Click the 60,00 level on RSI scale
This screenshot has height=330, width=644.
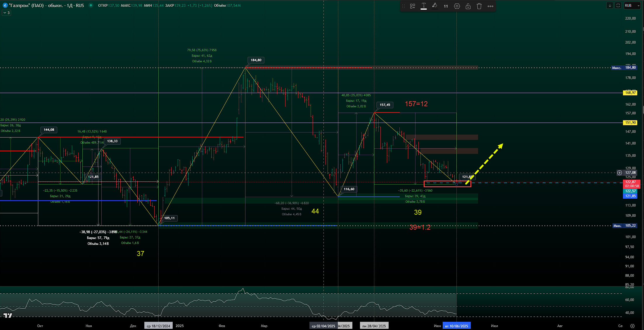click(x=629, y=300)
